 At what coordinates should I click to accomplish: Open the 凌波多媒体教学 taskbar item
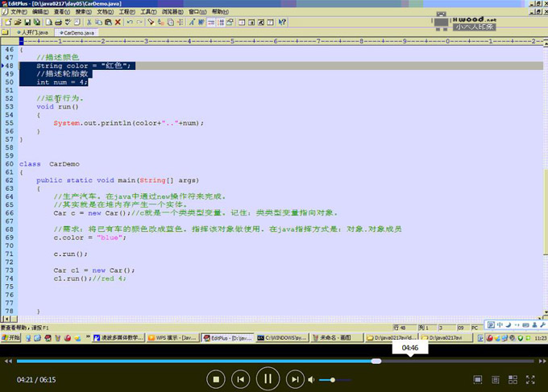[x=118, y=338]
